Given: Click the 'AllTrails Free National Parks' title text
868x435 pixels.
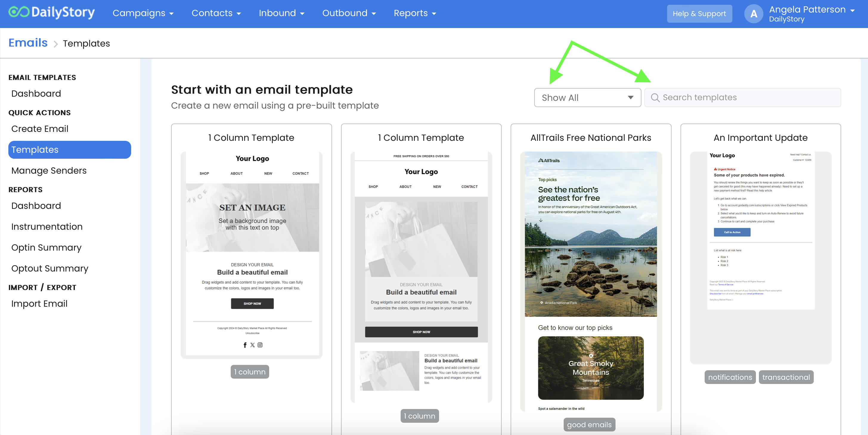Looking at the screenshot, I should (591, 138).
